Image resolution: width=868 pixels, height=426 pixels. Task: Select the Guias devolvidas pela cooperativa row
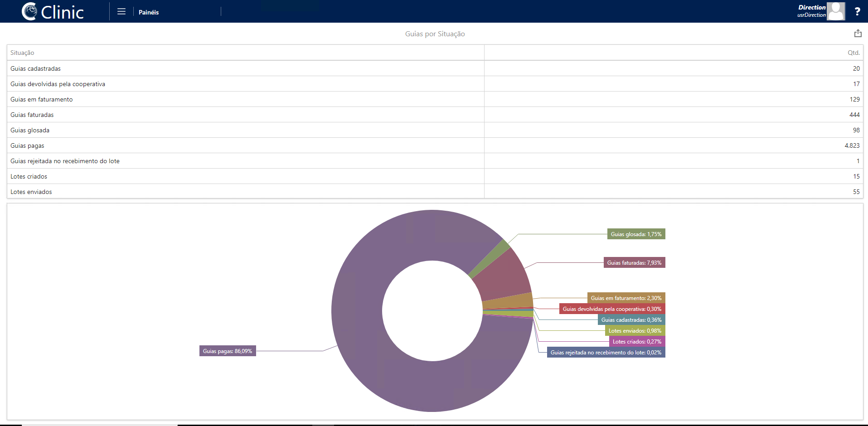click(435, 84)
